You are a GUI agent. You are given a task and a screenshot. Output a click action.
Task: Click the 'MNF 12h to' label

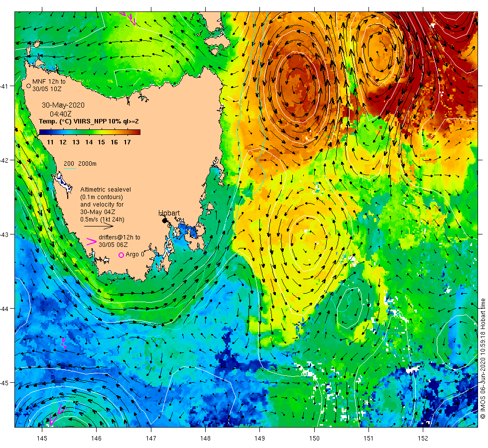pyautogui.click(x=49, y=82)
